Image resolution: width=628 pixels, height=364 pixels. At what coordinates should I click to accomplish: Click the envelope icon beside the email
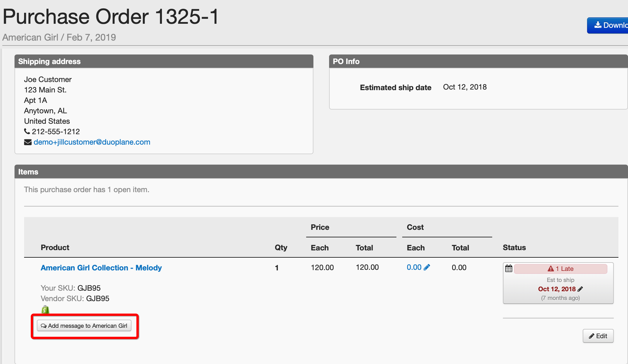(28, 142)
